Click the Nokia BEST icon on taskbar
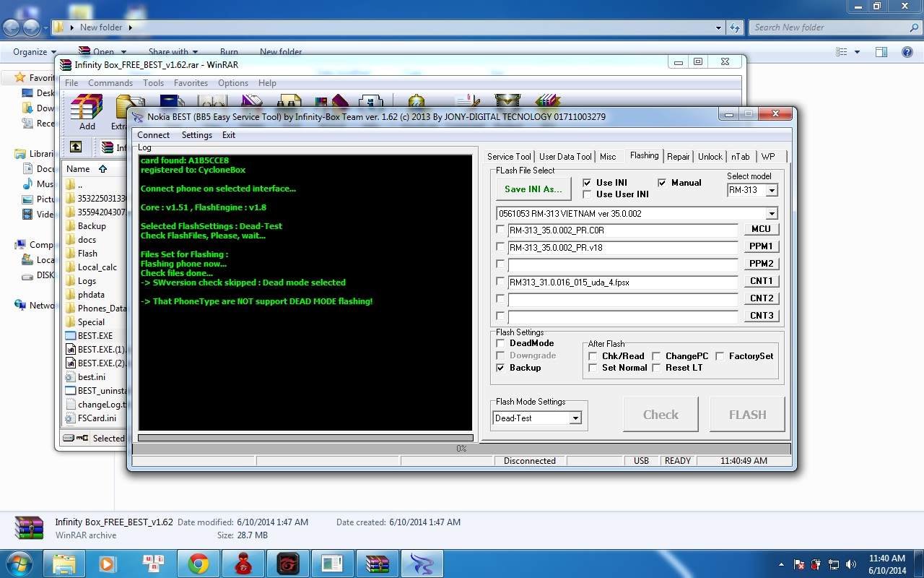Screen dimensions: 924x578 point(422,564)
